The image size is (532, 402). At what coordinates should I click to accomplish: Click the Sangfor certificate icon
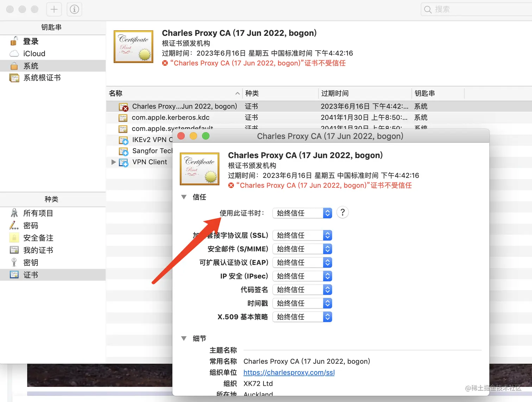tap(123, 151)
